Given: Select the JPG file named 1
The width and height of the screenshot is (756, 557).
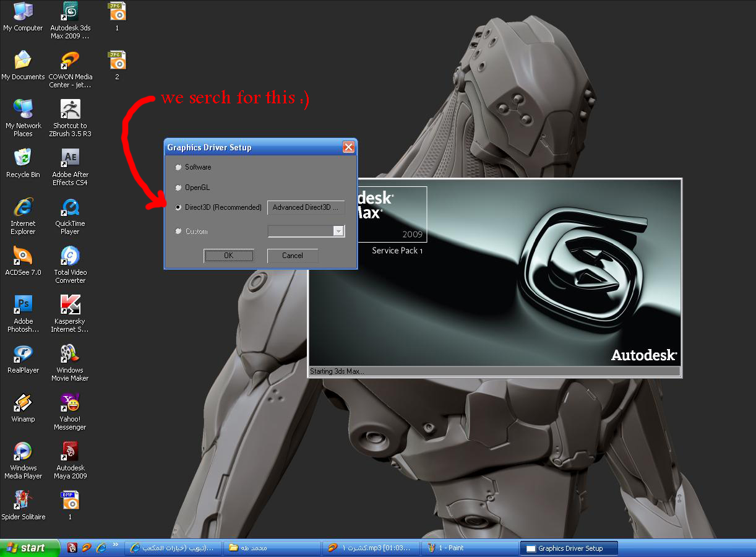Looking at the screenshot, I should [117, 16].
